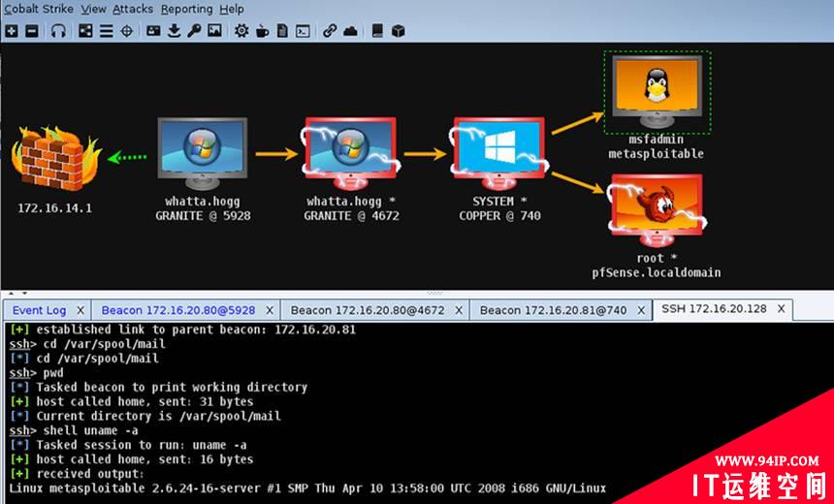Close the Beacon 172.16.20.81@740 tab
Image resolution: width=834 pixels, height=504 pixels.
[641, 310]
